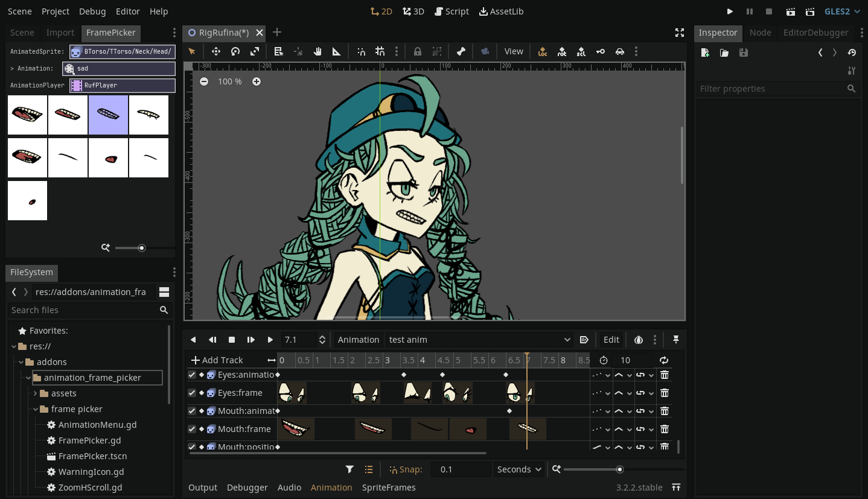Image resolution: width=868 pixels, height=499 pixels.
Task: Open the Output bottom panel
Action: pos(203,488)
